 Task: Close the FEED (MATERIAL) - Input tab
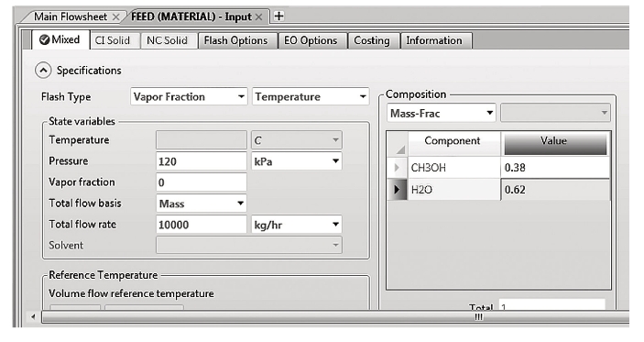point(258,17)
